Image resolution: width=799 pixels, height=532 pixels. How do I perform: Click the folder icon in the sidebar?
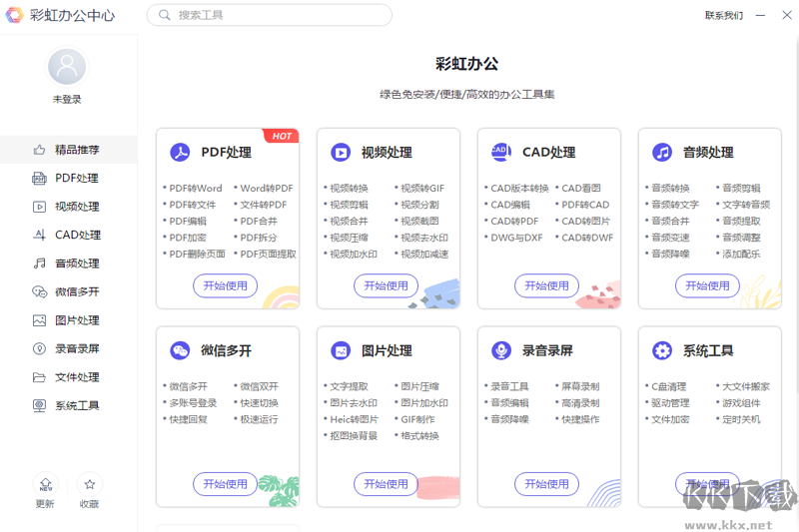click(39, 377)
